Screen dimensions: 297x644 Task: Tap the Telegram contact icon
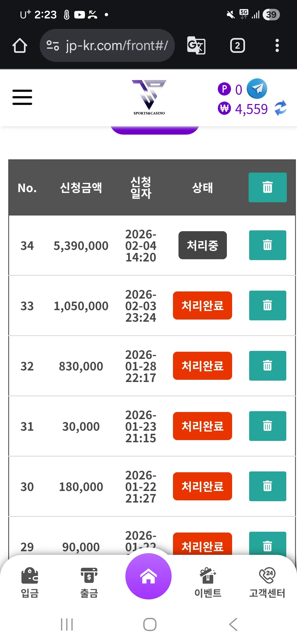click(257, 89)
